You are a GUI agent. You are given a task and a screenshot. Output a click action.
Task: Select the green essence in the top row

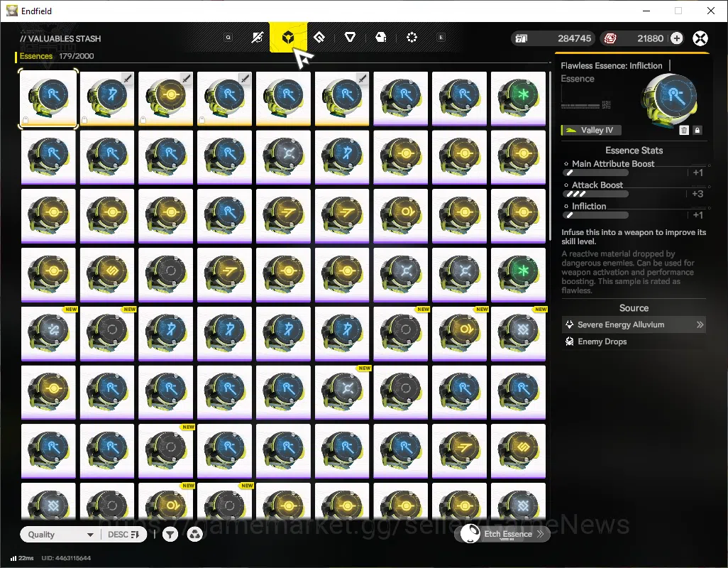tap(518, 98)
